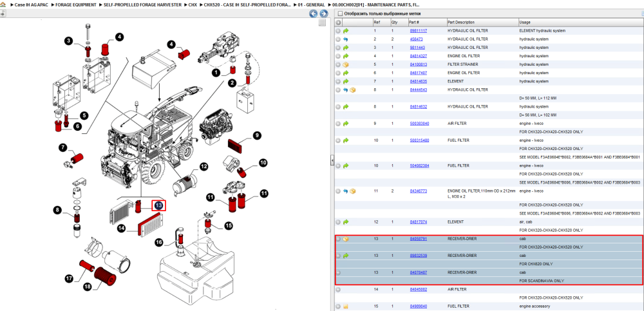Click blue return arrow for part 84444543
Screen dimensions: 644x311
(346, 90)
